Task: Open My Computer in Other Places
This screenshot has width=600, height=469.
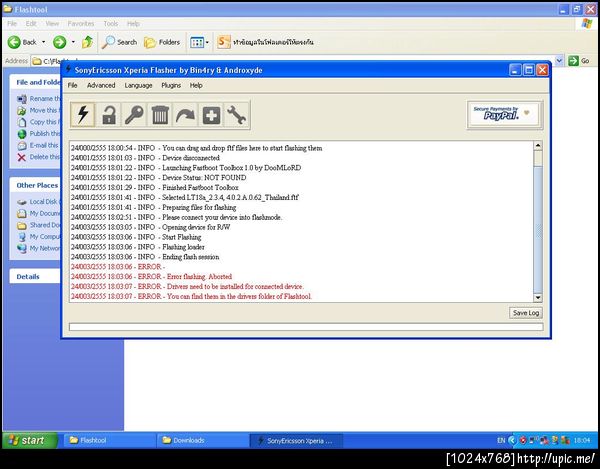Action: [x=39, y=237]
